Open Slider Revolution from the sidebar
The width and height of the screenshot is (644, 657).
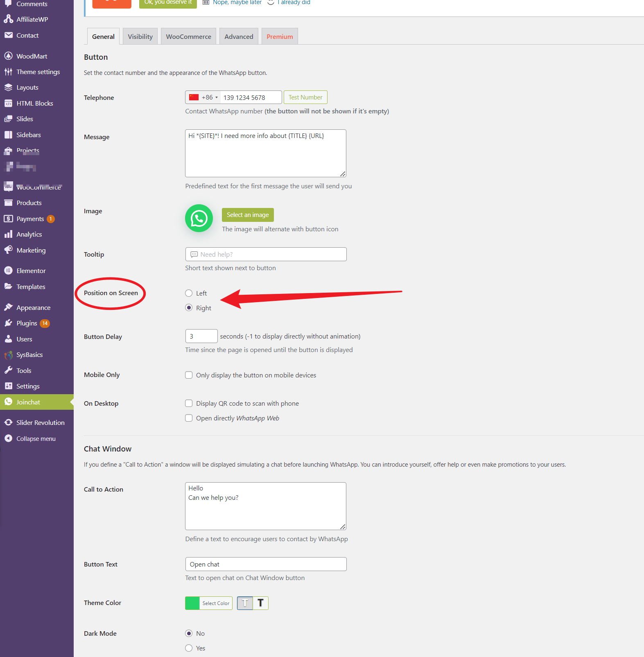pos(40,422)
